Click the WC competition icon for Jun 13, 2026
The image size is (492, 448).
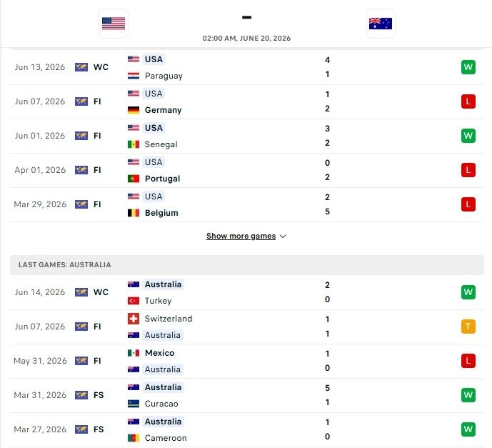81,67
